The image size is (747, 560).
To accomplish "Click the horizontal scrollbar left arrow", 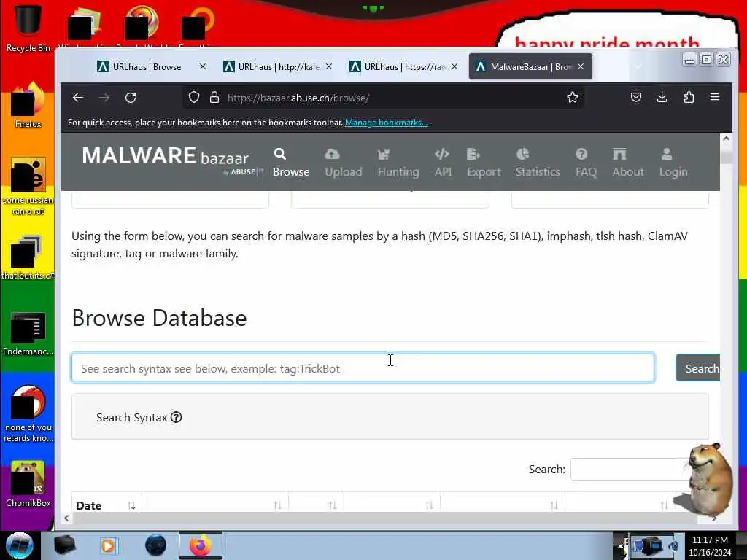I will [66, 518].
